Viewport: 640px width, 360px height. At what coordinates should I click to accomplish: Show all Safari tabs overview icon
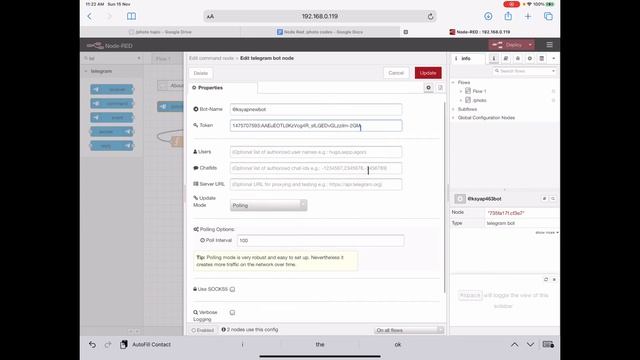click(548, 16)
